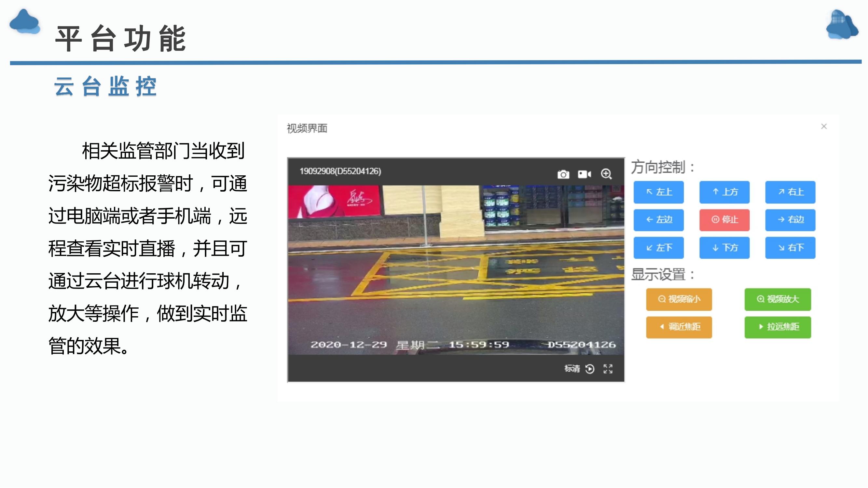Click the zoom magnifier icon in video header
Screen dimensions: 868x488
tap(606, 174)
